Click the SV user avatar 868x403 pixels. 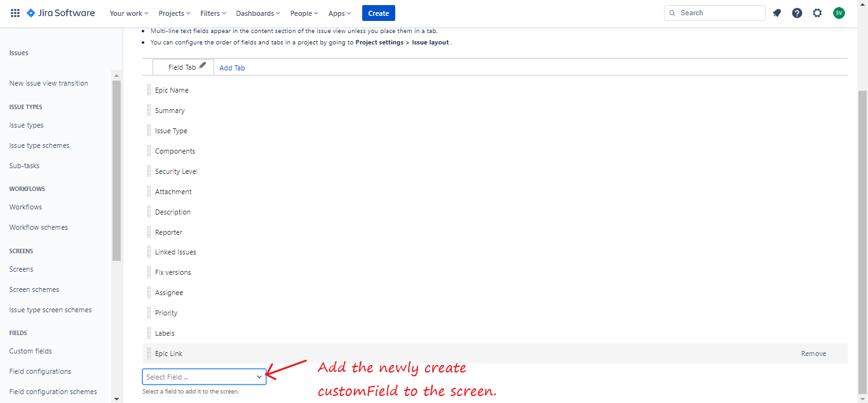tap(839, 13)
